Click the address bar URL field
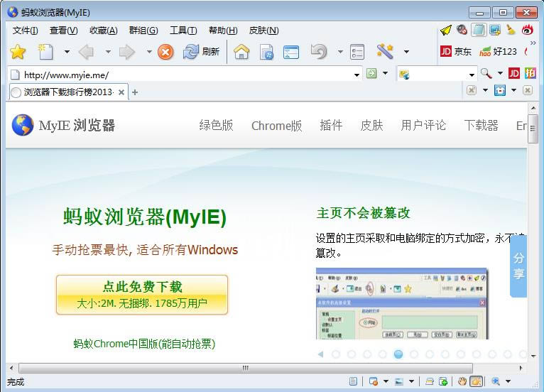 pyautogui.click(x=185, y=75)
